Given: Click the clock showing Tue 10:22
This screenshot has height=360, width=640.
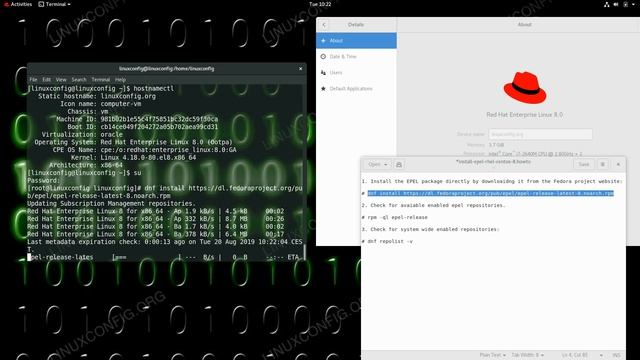Looking at the screenshot, I should 320,4.
